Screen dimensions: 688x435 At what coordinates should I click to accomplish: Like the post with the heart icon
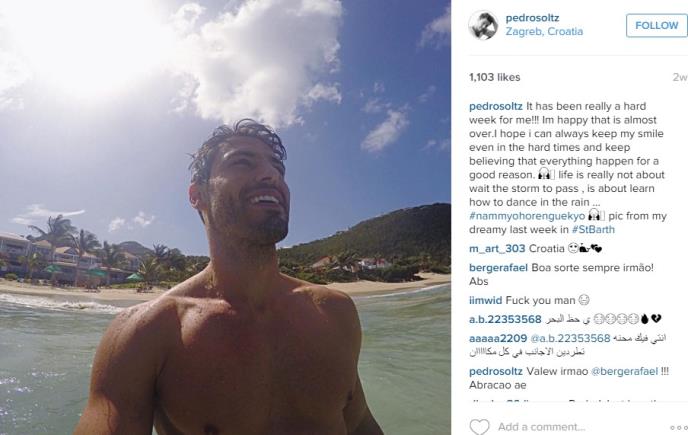479,427
